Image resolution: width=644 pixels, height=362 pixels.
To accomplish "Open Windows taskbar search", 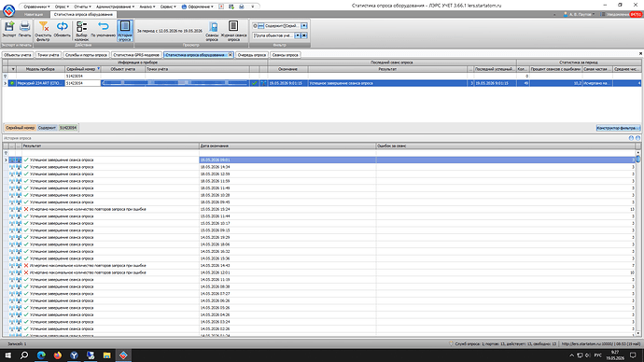I will [24, 355].
